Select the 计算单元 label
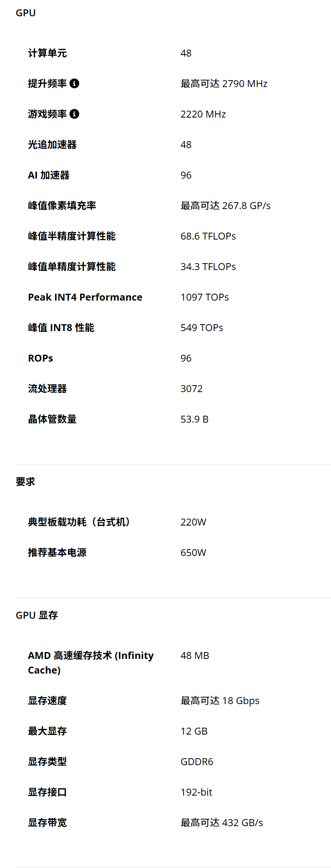Image resolution: width=331 pixels, height=868 pixels. pos(47,53)
